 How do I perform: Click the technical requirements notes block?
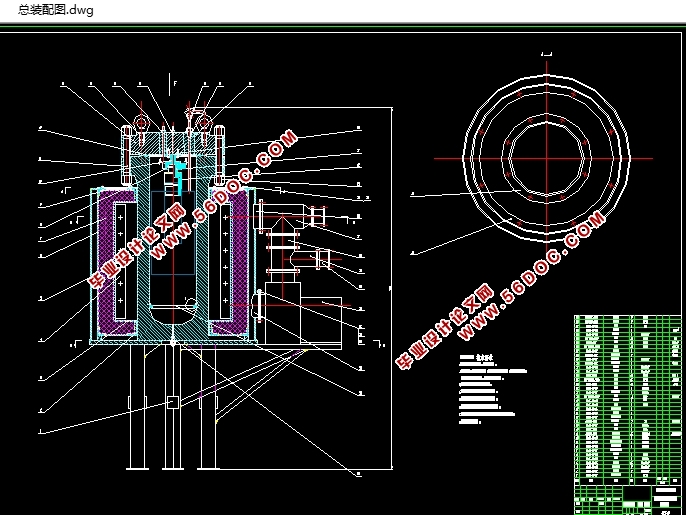coord(493,389)
